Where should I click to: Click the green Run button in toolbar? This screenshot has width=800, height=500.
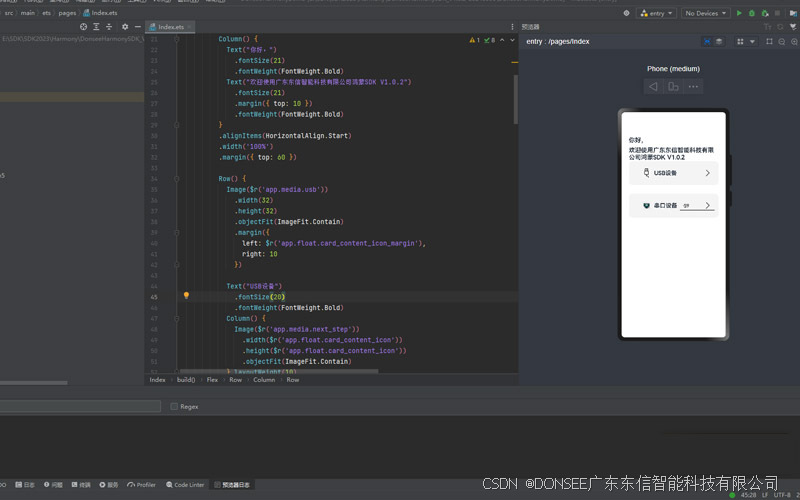point(739,13)
